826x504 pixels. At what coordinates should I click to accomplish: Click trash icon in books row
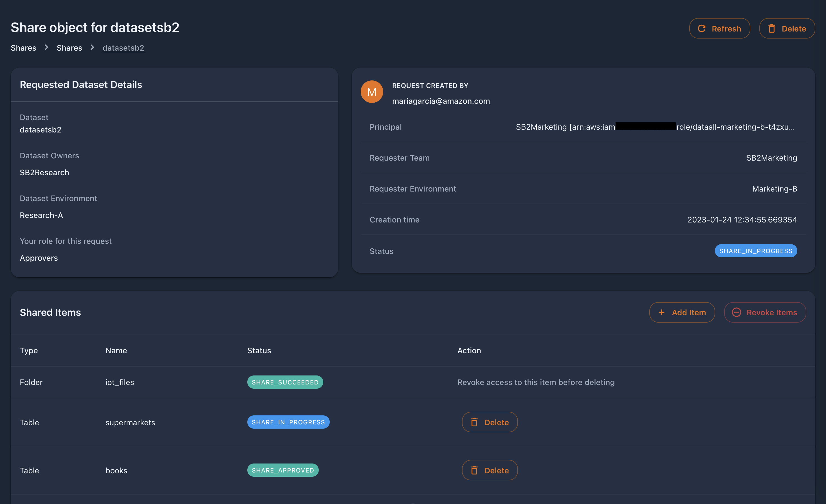coord(474,471)
